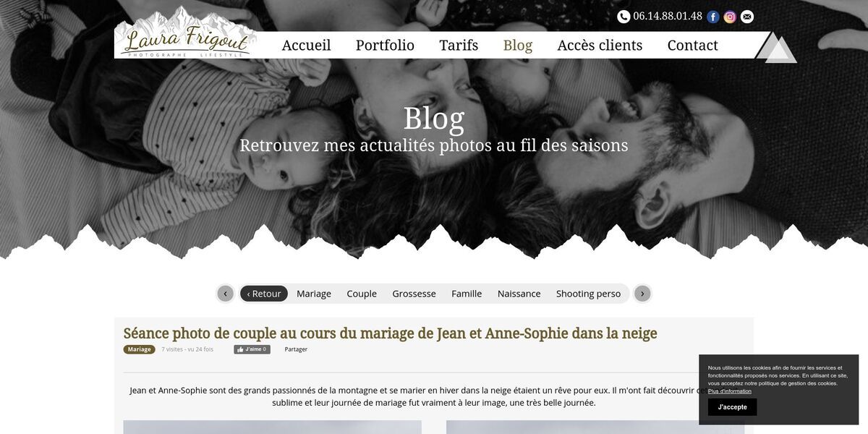Select the Shooting perso category
The image size is (868, 434).
(x=588, y=294)
